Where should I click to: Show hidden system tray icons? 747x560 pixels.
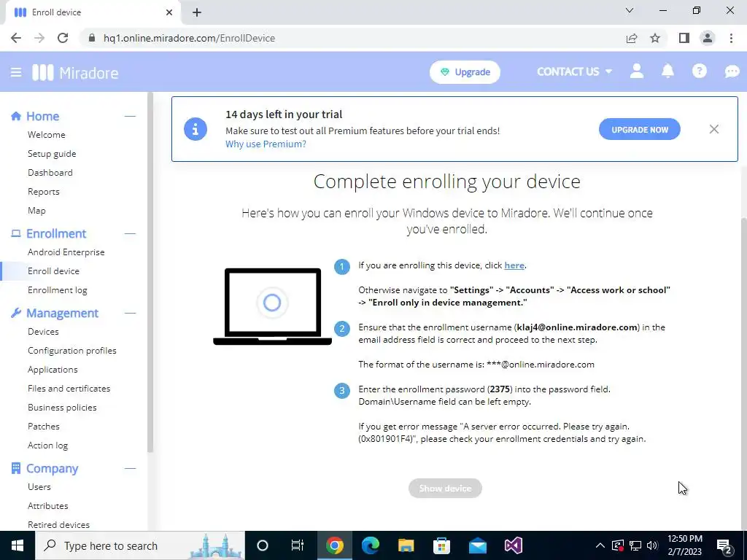pos(600,545)
